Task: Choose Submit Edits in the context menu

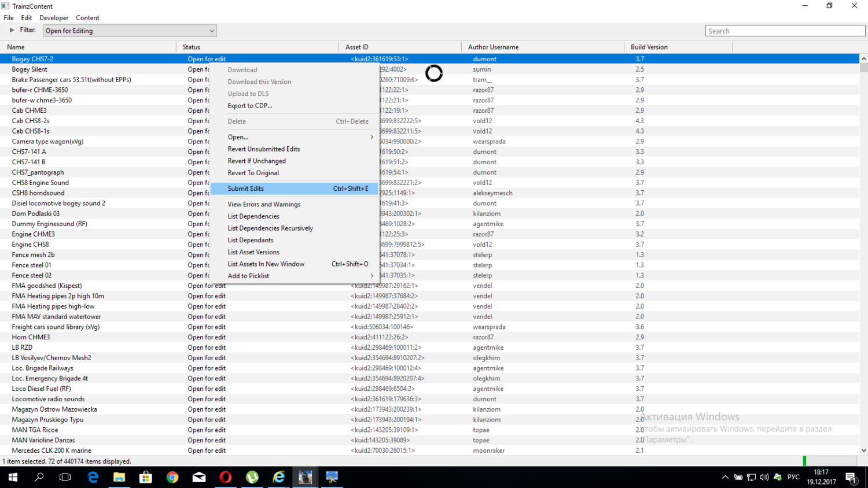Action: click(245, 188)
